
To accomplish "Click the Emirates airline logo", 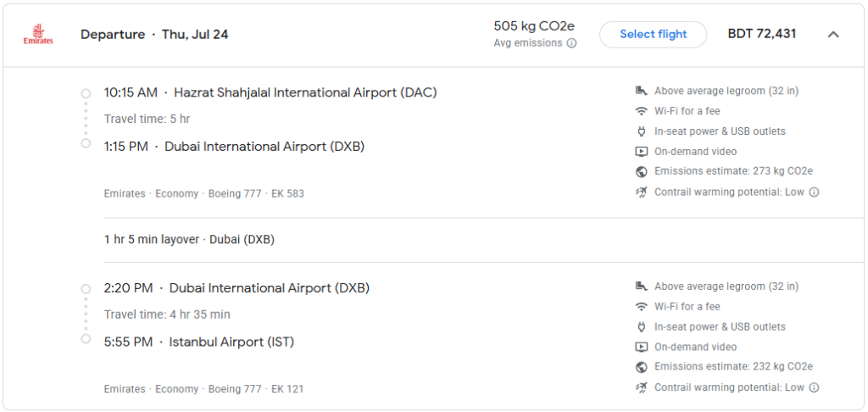I will pos(38,34).
